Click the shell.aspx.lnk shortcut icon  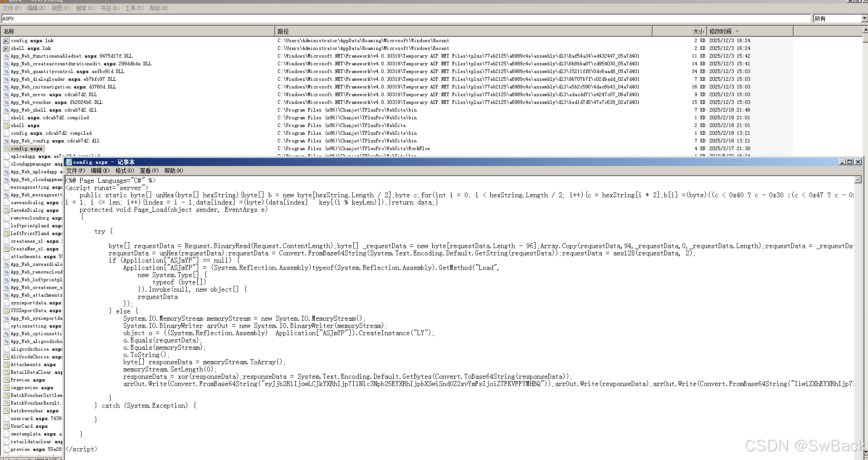[x=6, y=49]
